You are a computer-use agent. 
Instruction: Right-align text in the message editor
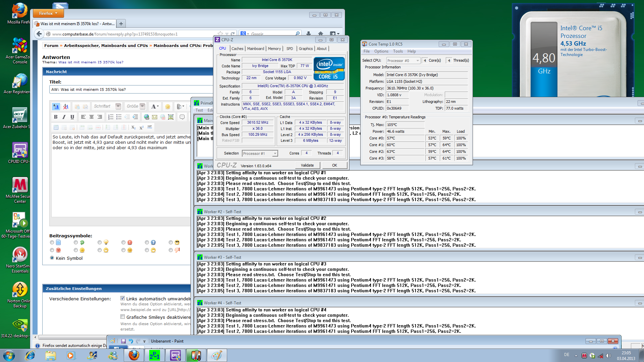click(x=100, y=117)
